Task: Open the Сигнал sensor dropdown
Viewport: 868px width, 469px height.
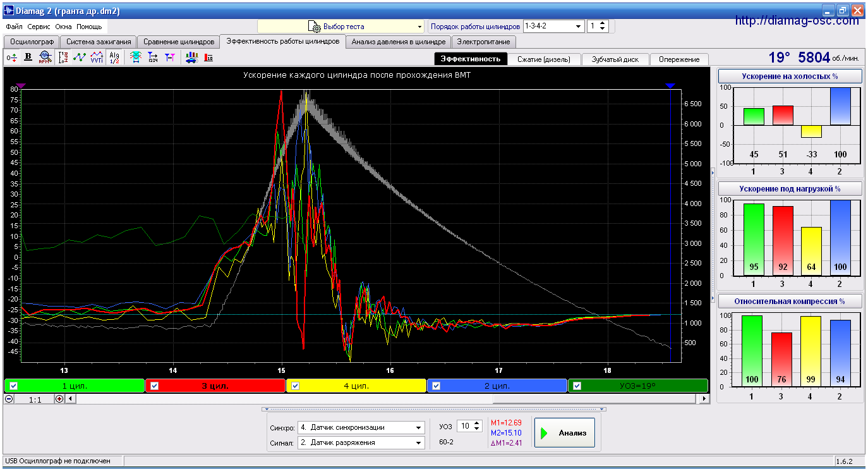Action: pyautogui.click(x=418, y=443)
